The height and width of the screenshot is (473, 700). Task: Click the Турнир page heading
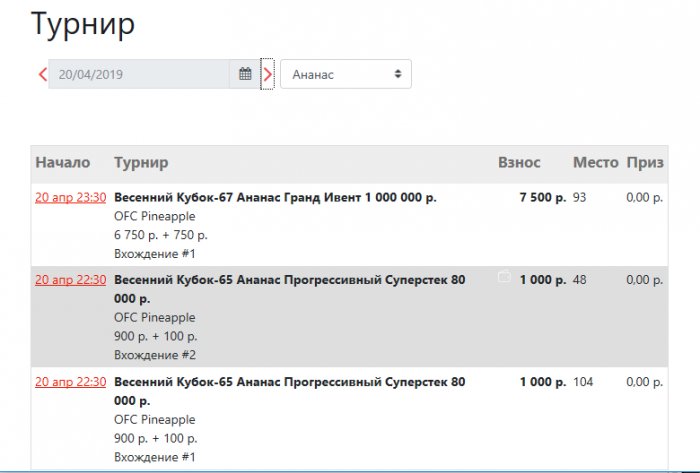83,25
